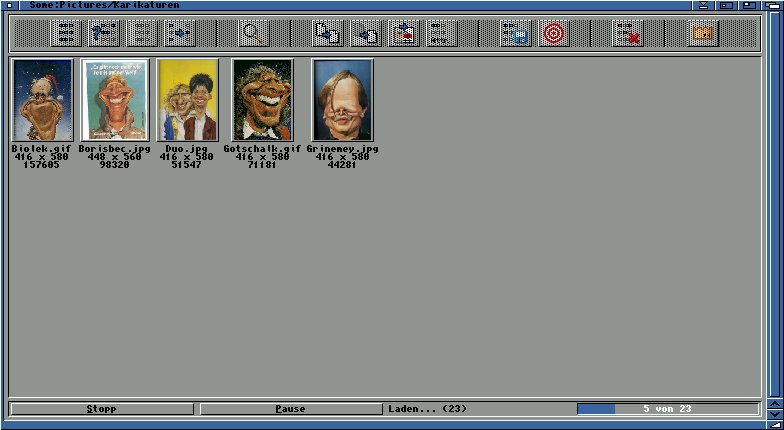
Task: Select the Gotschalk.gif thumbnail
Action: tap(262, 100)
